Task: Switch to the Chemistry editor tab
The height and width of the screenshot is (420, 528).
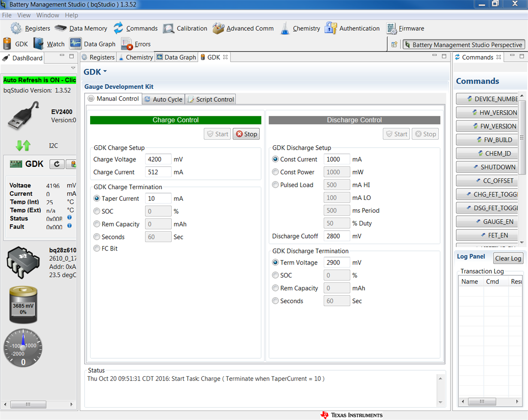Action: click(x=136, y=57)
